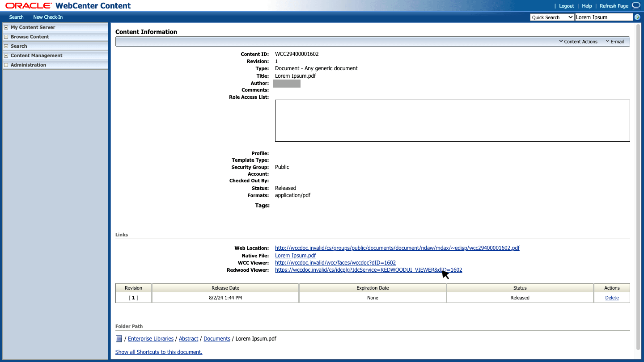This screenshot has width=644, height=362.
Task: Open the Abstract folder link
Action: coord(189,339)
